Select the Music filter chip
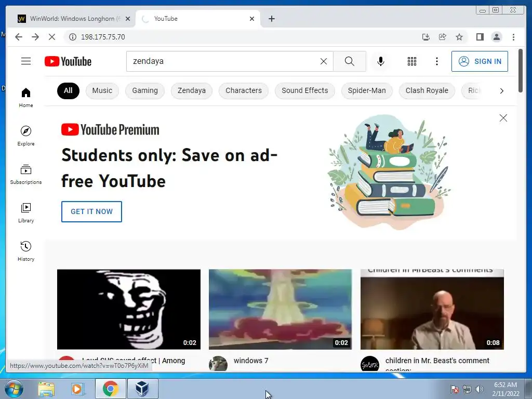Screen dimensions: 532x399 pos(102,90)
